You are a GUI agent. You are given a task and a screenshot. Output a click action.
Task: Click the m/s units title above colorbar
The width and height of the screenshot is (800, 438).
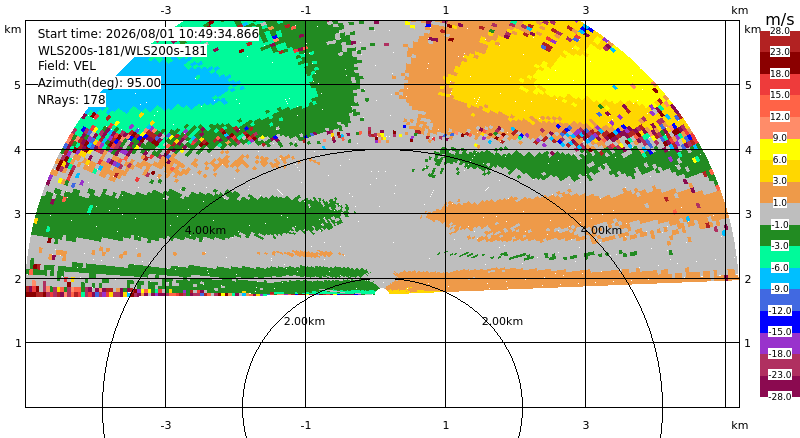pos(780,19)
